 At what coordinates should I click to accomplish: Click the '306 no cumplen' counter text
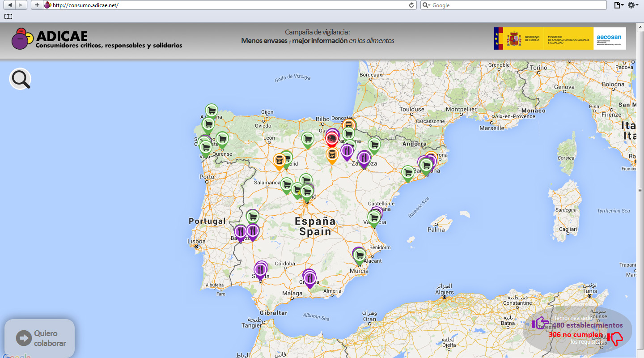tap(575, 334)
